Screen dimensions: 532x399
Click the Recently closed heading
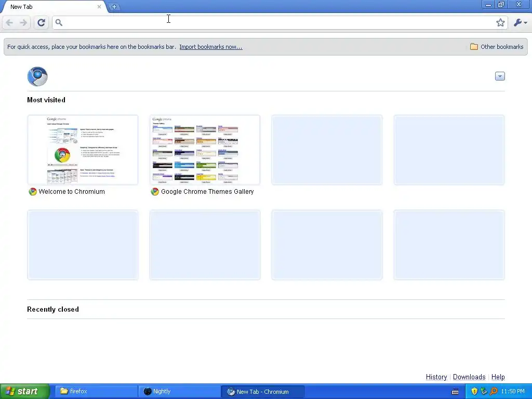53,310
